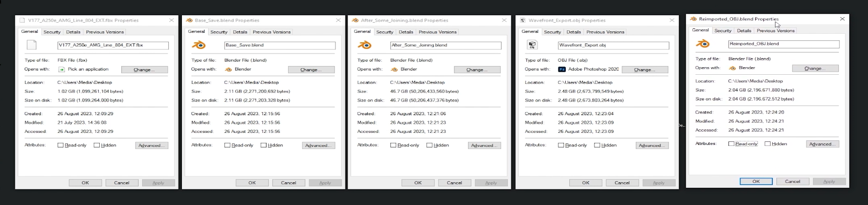
Task: Click size value '1.02 GB (1,099,261,104 bytes)'
Action: (91, 91)
